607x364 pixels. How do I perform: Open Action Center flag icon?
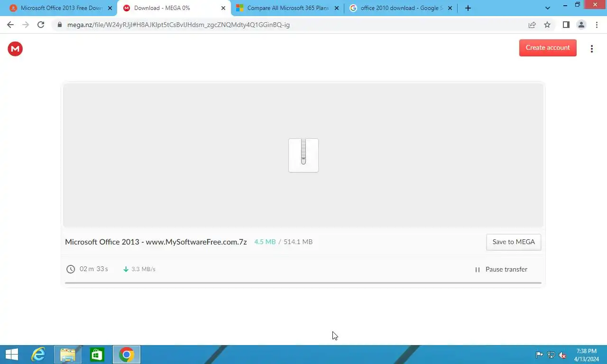pyautogui.click(x=540, y=355)
